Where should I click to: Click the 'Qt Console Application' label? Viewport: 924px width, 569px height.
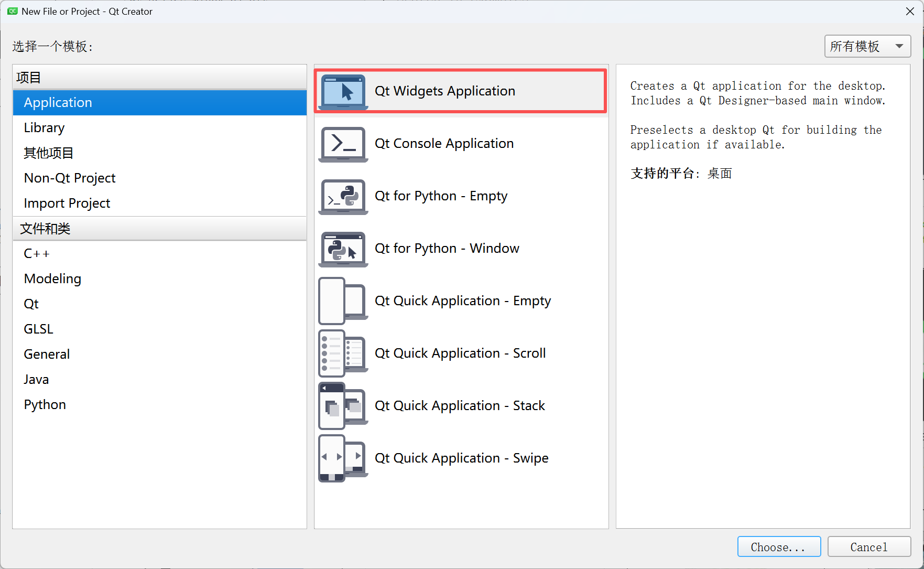pyautogui.click(x=444, y=144)
